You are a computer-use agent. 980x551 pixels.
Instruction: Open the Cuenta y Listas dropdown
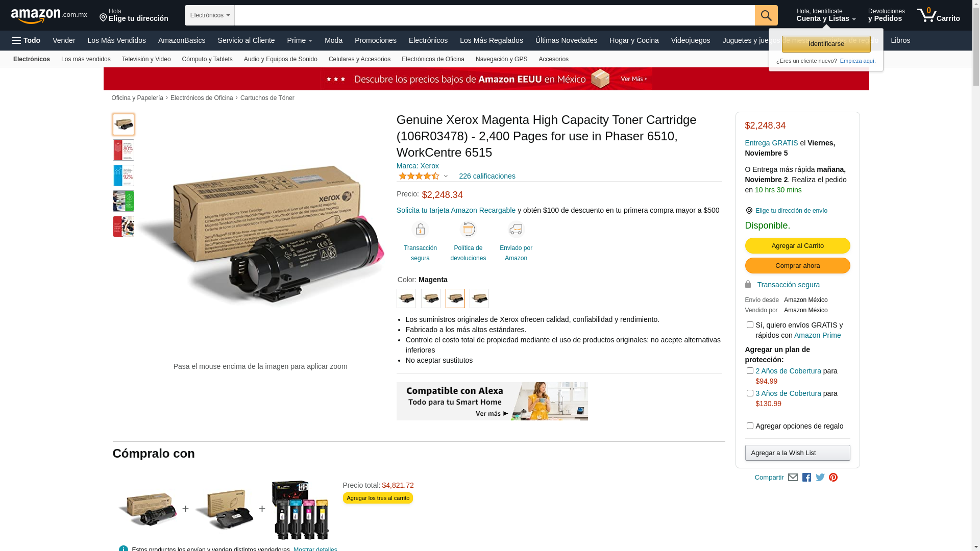(x=826, y=15)
